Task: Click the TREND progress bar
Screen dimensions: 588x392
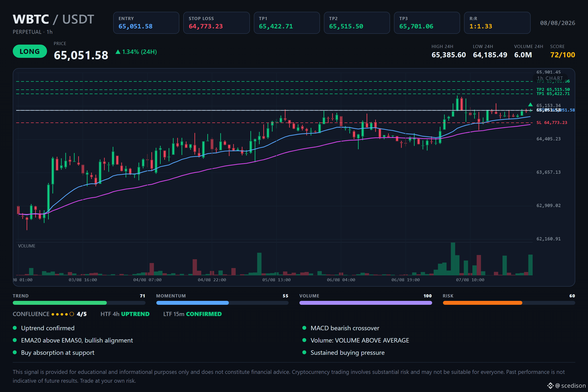Action: (79, 303)
